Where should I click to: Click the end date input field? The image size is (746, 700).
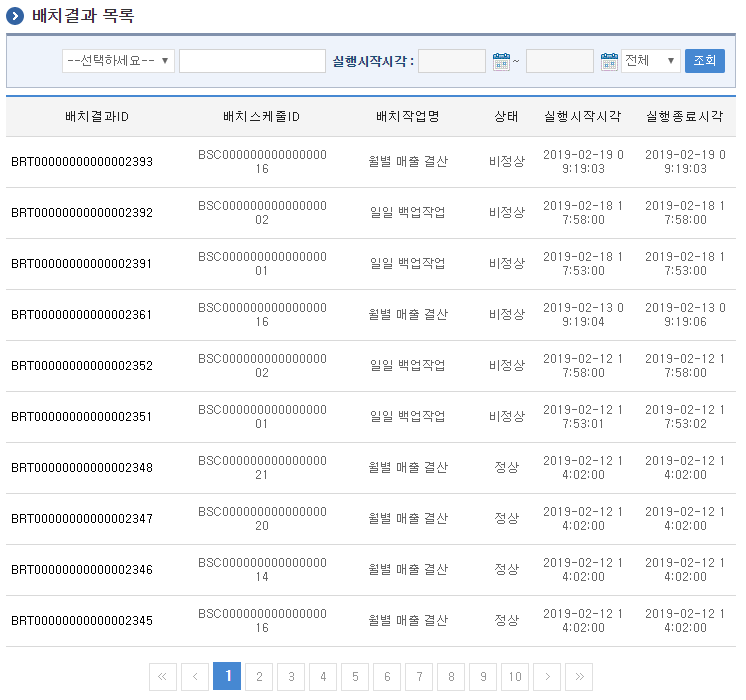560,61
